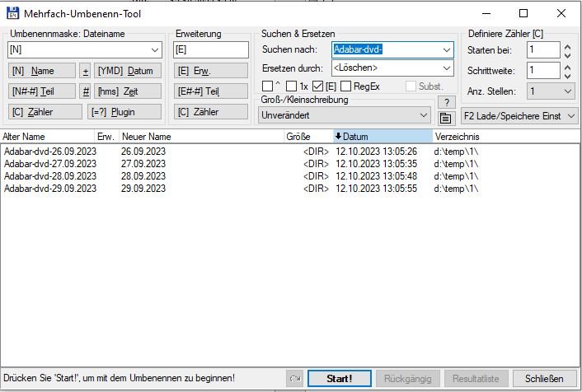This screenshot has height=392, width=582.
Task: Click the 'Schrittweite' number field
Action: click(543, 71)
